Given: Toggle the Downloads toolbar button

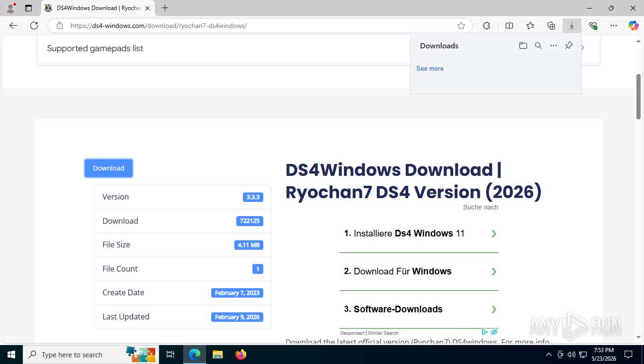Looking at the screenshot, I should pyautogui.click(x=572, y=26).
